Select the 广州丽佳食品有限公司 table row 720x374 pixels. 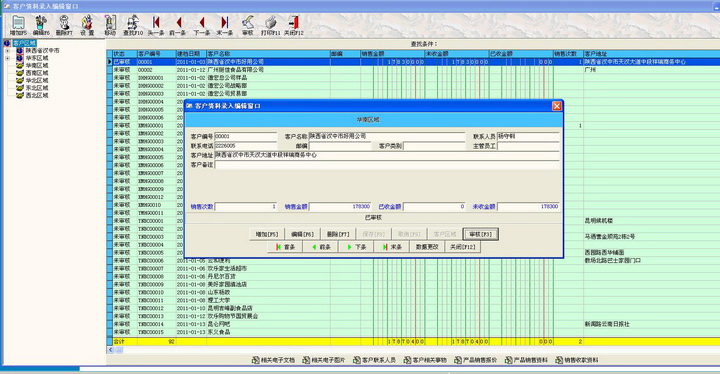pyautogui.click(x=413, y=70)
